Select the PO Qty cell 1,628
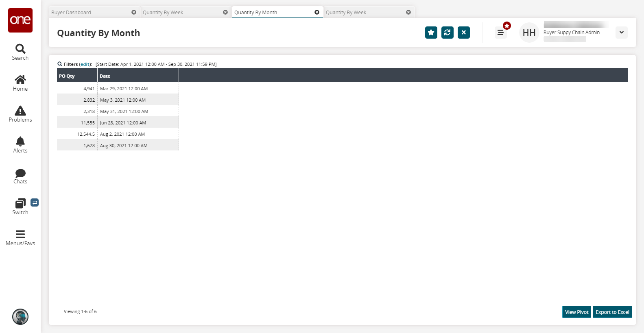This screenshot has width=644, height=333. (77, 146)
